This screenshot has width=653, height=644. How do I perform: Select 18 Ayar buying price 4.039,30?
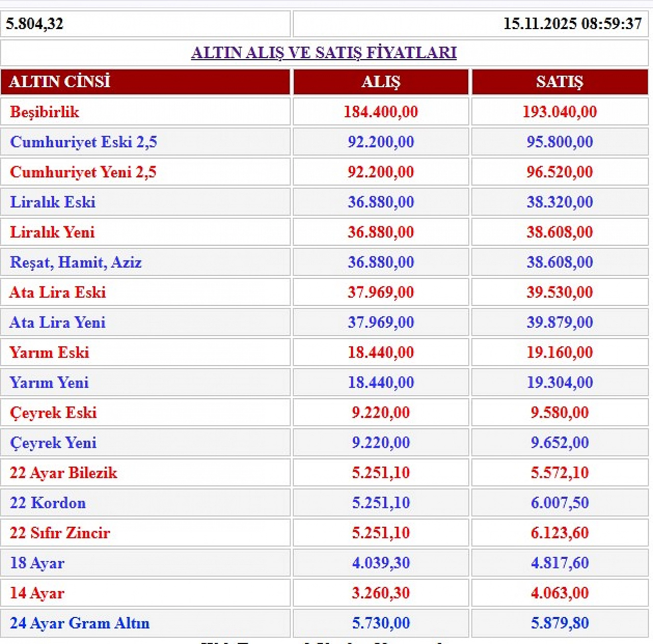[381, 563]
